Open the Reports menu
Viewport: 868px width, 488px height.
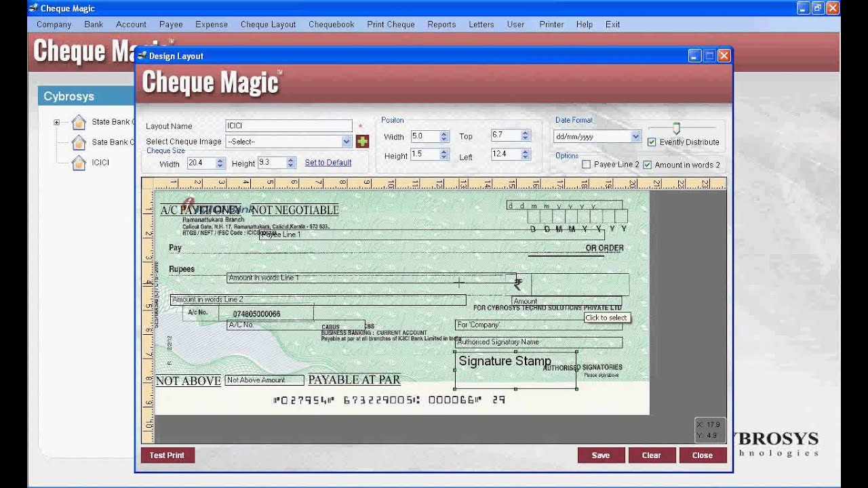click(441, 24)
